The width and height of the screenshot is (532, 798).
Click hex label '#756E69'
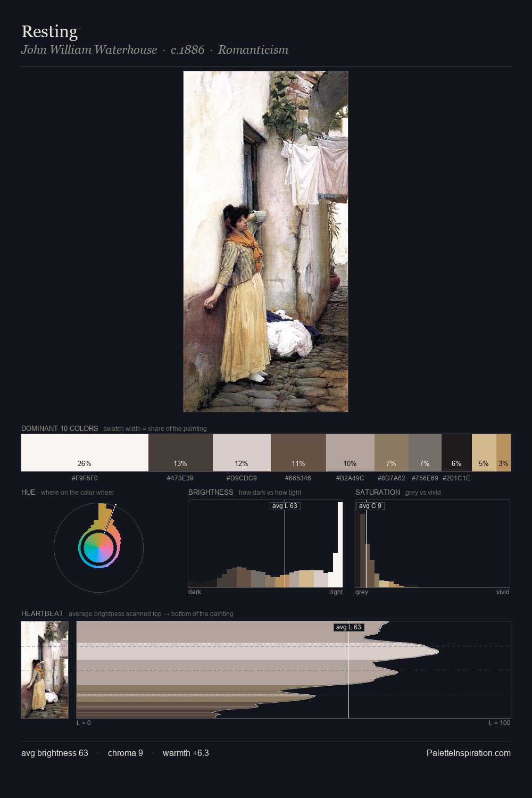[x=425, y=478]
